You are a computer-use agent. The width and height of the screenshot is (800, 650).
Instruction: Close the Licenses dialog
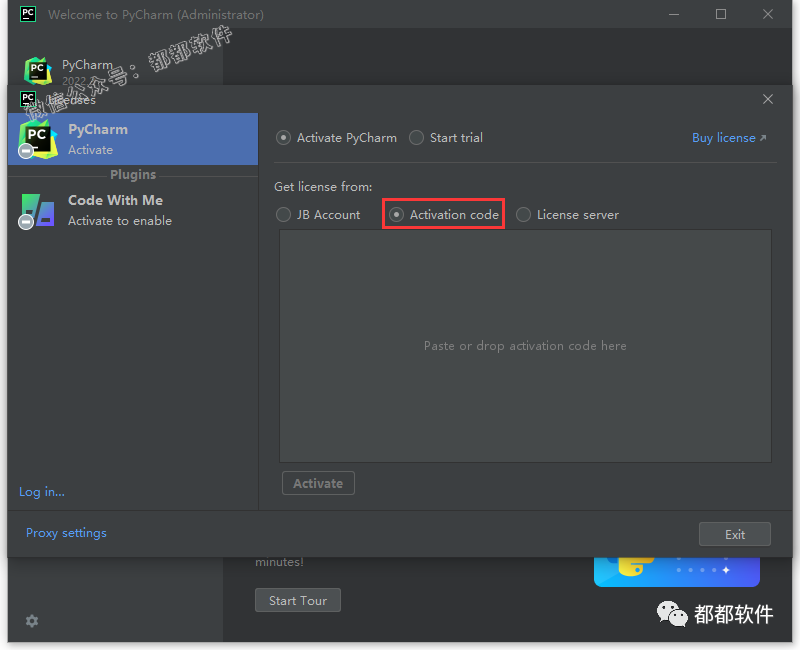click(x=767, y=99)
